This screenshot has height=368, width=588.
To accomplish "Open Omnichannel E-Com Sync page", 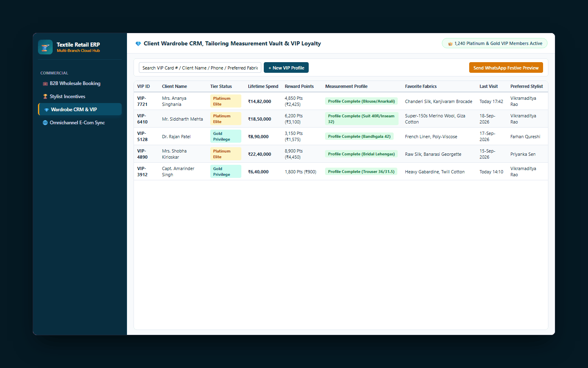I will tap(80, 123).
